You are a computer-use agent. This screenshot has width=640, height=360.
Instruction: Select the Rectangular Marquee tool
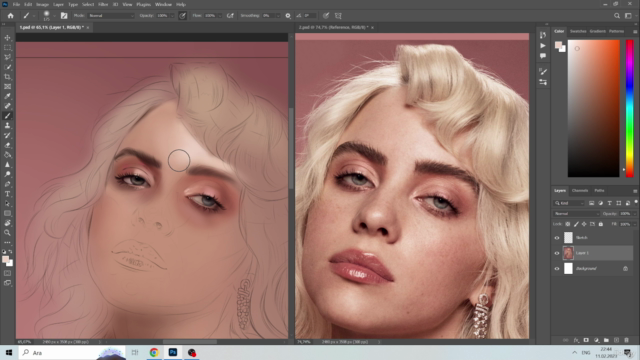pos(7,47)
